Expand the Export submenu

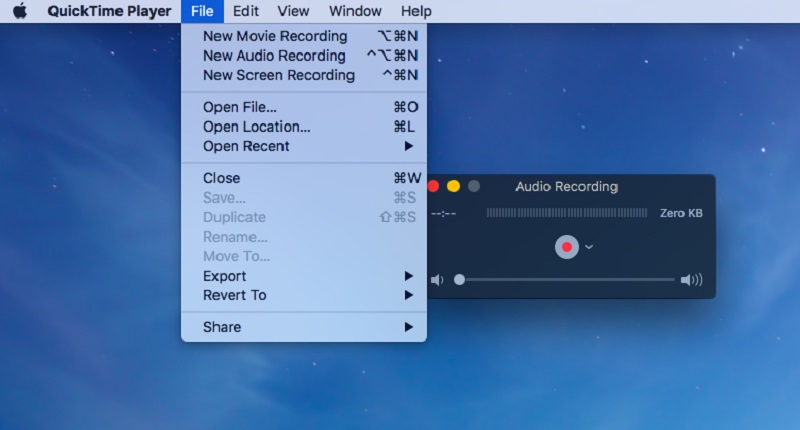click(x=304, y=276)
